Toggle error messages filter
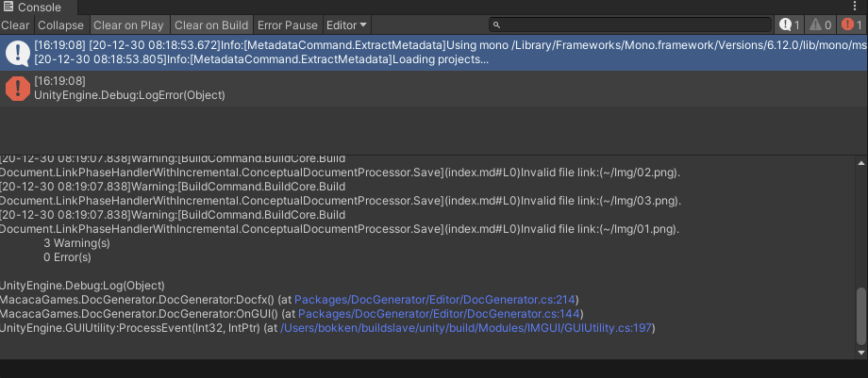868x378 pixels. pos(853,25)
